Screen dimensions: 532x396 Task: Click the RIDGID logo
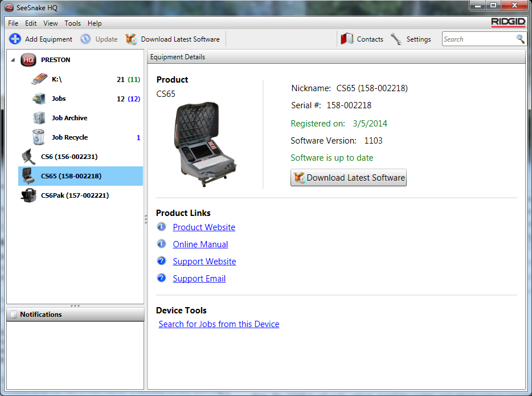coord(508,22)
